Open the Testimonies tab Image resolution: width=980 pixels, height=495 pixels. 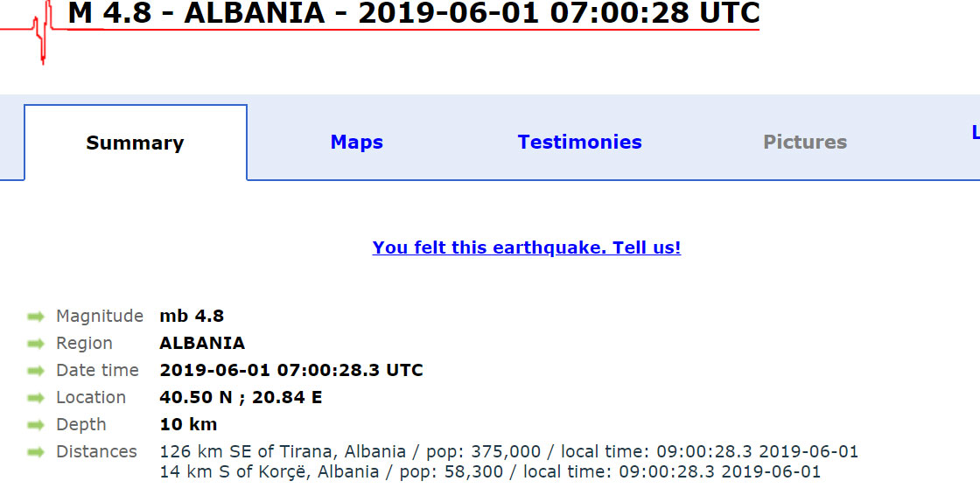[579, 143]
